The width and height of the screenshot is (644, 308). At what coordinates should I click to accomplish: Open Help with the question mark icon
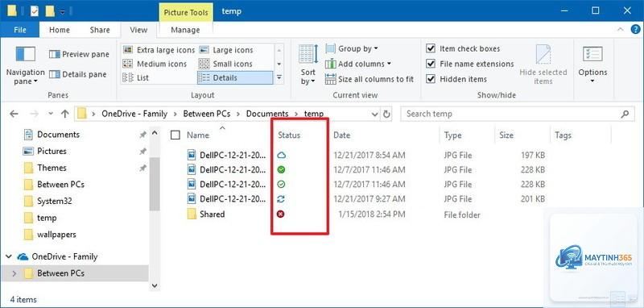coord(635,30)
